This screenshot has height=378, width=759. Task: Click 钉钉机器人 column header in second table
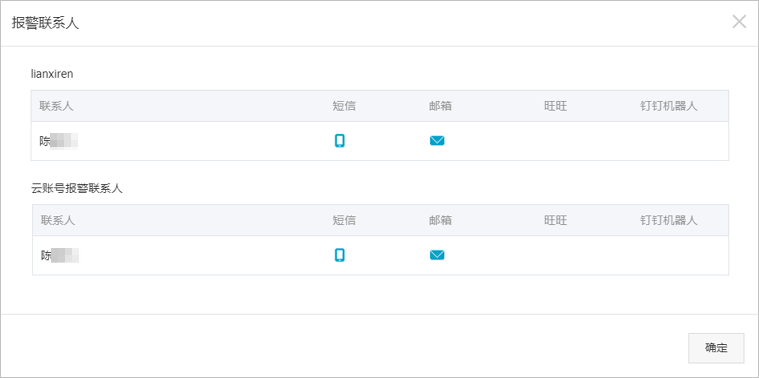pos(668,220)
